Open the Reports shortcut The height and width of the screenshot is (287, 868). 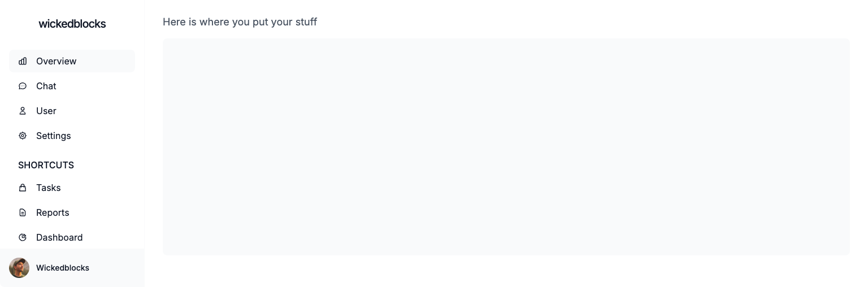point(72,212)
